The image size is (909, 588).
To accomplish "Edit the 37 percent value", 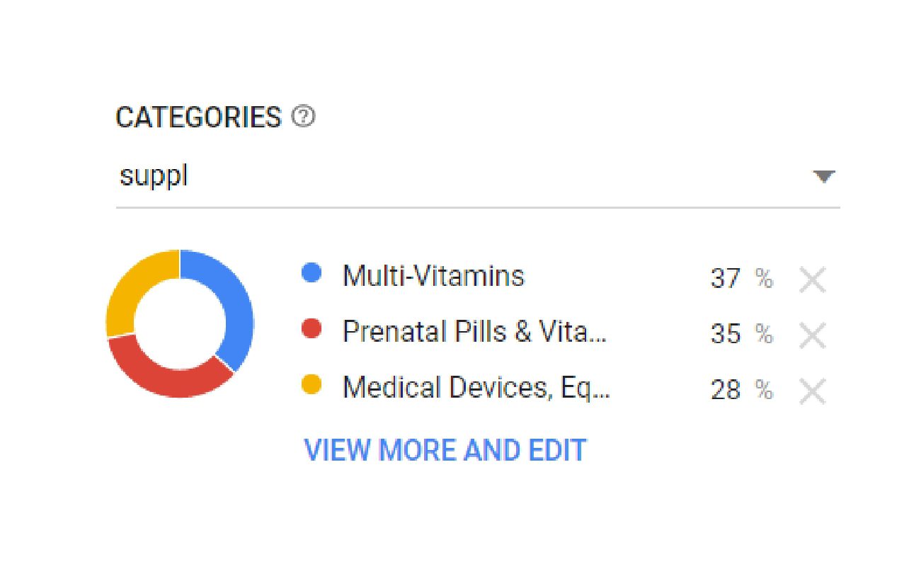I will pos(726,279).
